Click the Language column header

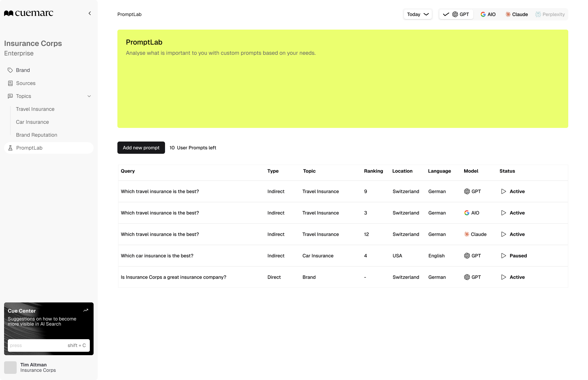coord(439,171)
